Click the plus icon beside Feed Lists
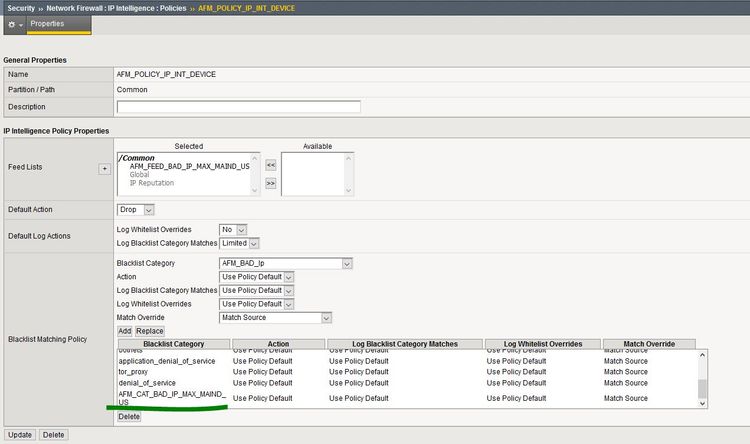 (104, 169)
